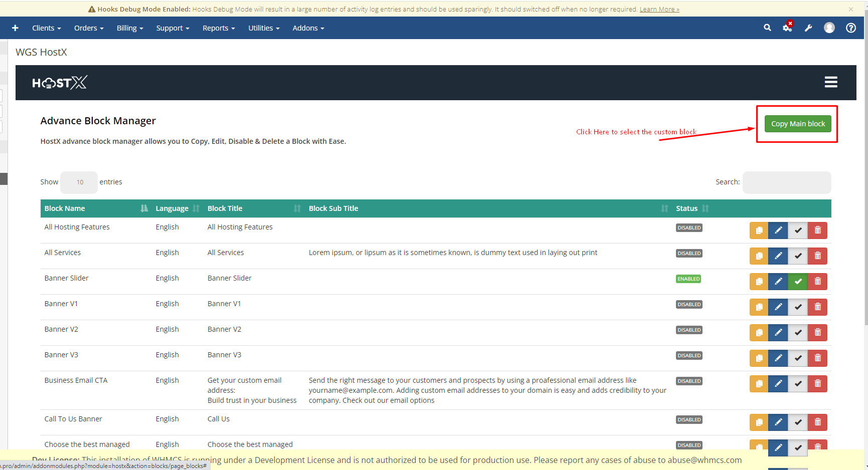Delete the Banner Slider block

pos(817,282)
